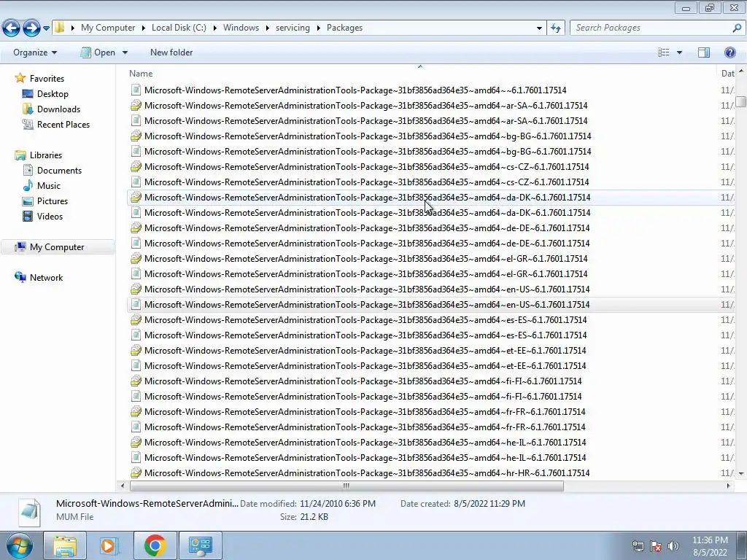Click the search magnifier icon
The image size is (747, 560).
click(x=737, y=28)
